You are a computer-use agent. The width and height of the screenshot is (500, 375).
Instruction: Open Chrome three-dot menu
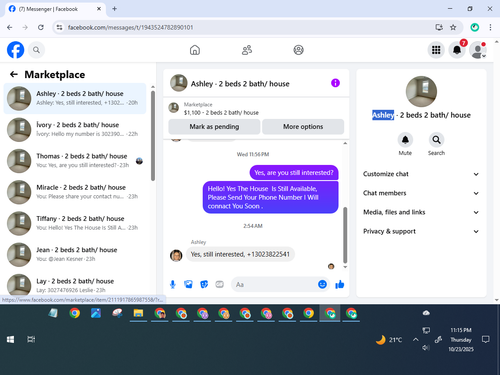coord(490,27)
